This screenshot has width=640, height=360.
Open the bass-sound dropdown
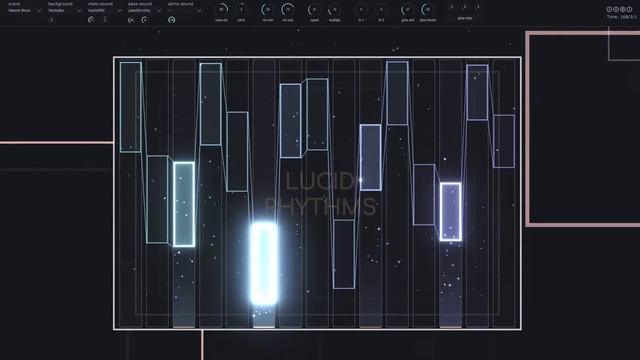pos(144,11)
